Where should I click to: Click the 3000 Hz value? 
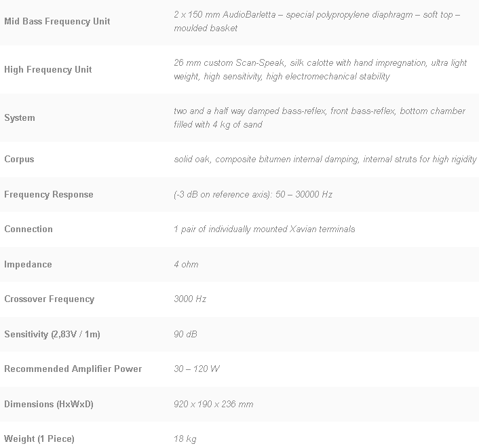(x=190, y=299)
